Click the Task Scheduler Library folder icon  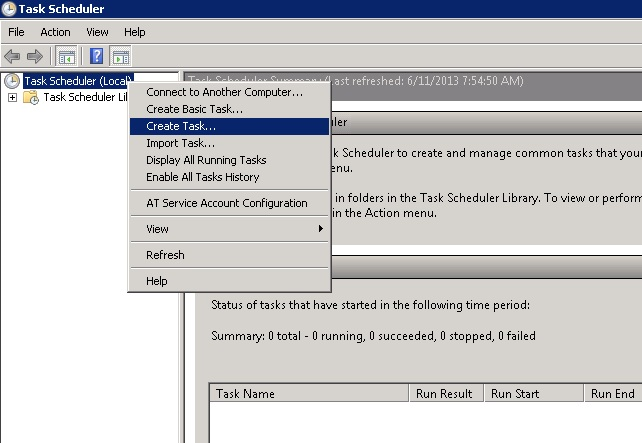coord(31,98)
